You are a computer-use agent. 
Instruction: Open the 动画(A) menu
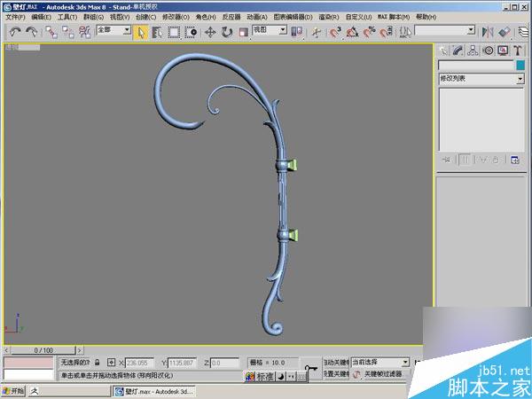[x=257, y=17]
